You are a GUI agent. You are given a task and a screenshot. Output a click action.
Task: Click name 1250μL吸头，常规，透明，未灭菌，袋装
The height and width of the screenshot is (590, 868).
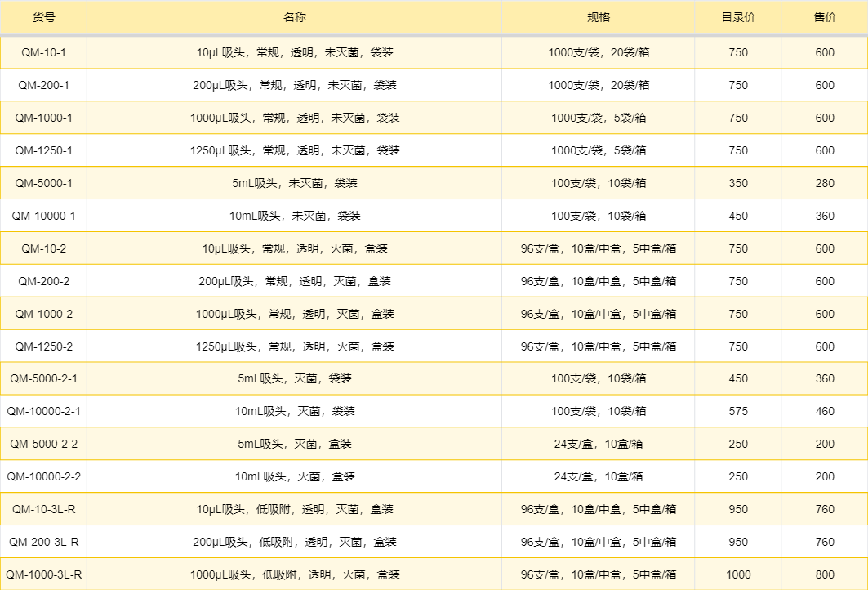coord(295,150)
